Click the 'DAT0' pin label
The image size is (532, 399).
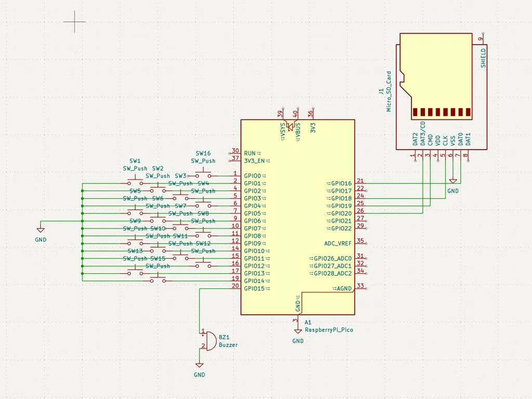[460, 139]
